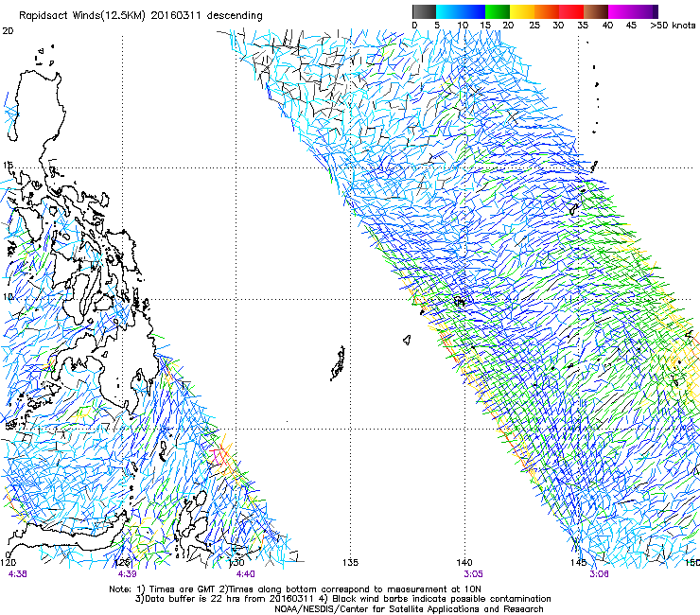700x615 pixels.
Task: Click the green 15-20 knots legend swatch
Action: pos(498,11)
